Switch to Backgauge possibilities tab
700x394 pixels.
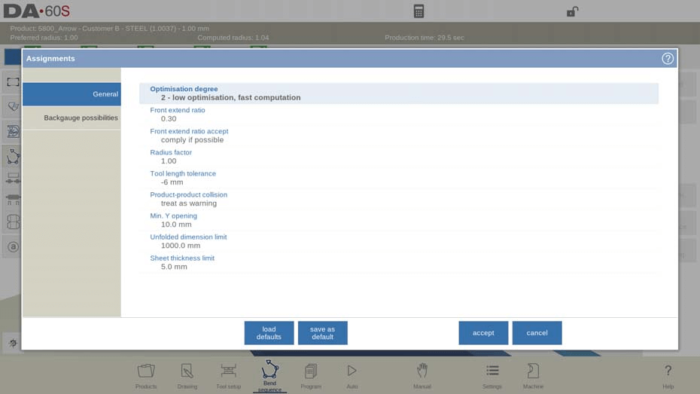click(72, 118)
